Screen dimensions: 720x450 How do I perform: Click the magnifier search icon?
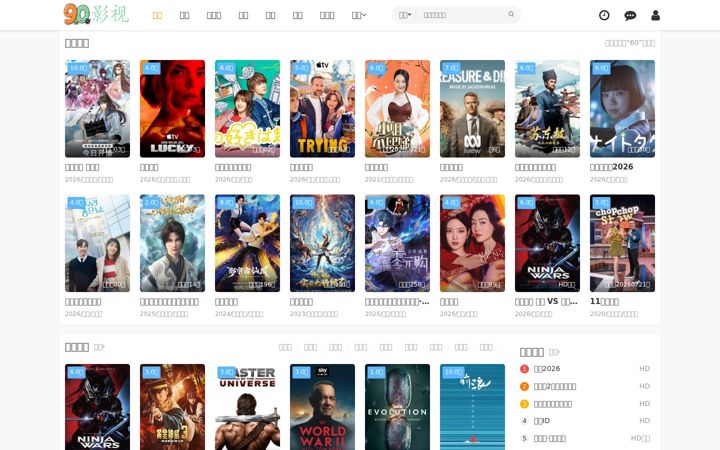(x=511, y=15)
